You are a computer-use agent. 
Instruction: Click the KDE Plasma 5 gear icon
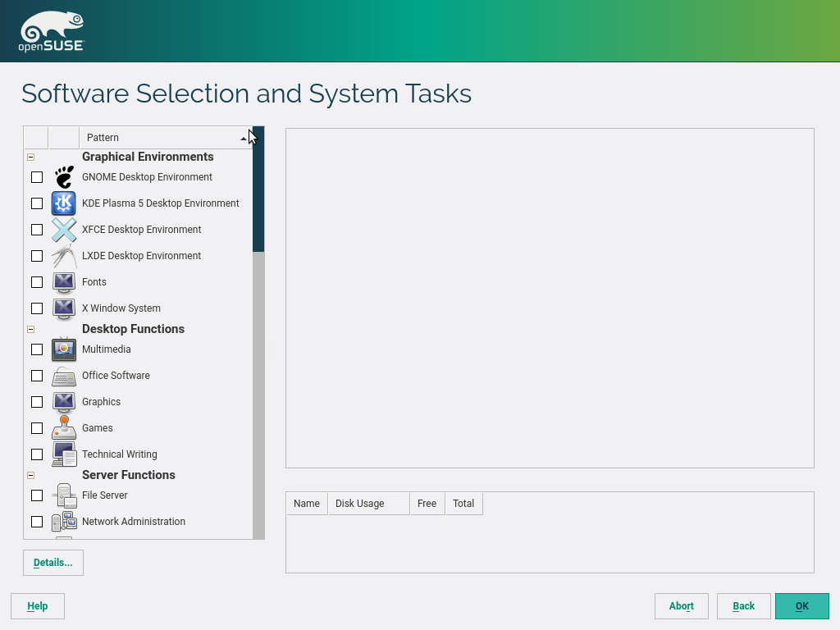pyautogui.click(x=64, y=203)
